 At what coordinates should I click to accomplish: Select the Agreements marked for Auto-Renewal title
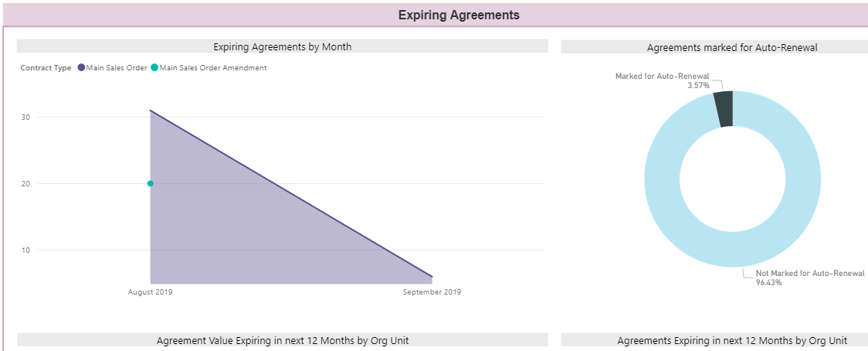coord(732,48)
